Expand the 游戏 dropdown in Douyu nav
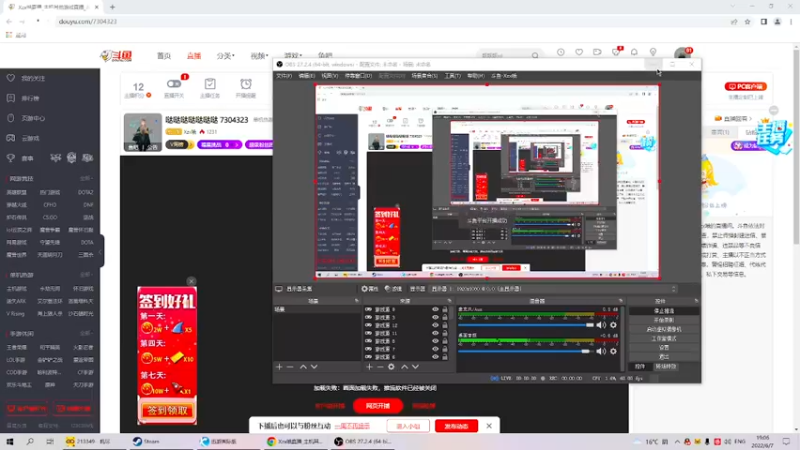Screen dimensions: 800x450 [x=293, y=56]
